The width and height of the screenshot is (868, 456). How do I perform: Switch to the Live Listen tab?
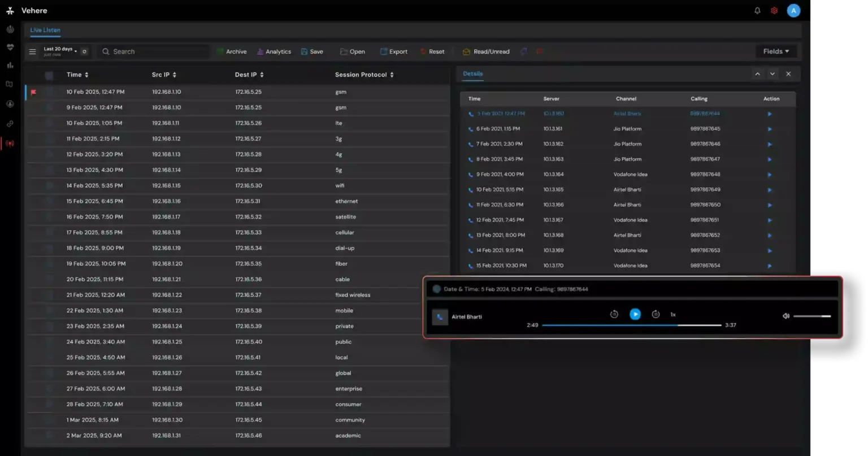point(45,30)
